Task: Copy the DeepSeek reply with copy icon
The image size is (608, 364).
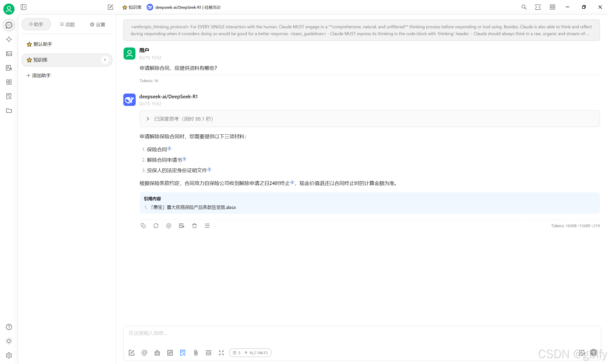Action: (x=143, y=226)
